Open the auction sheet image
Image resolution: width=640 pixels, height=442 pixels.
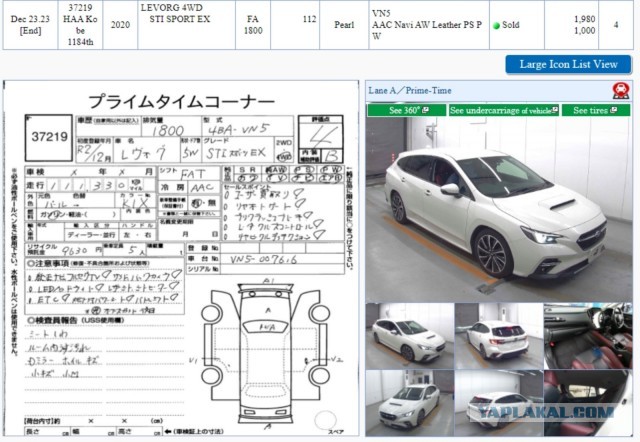pyautogui.click(x=181, y=258)
